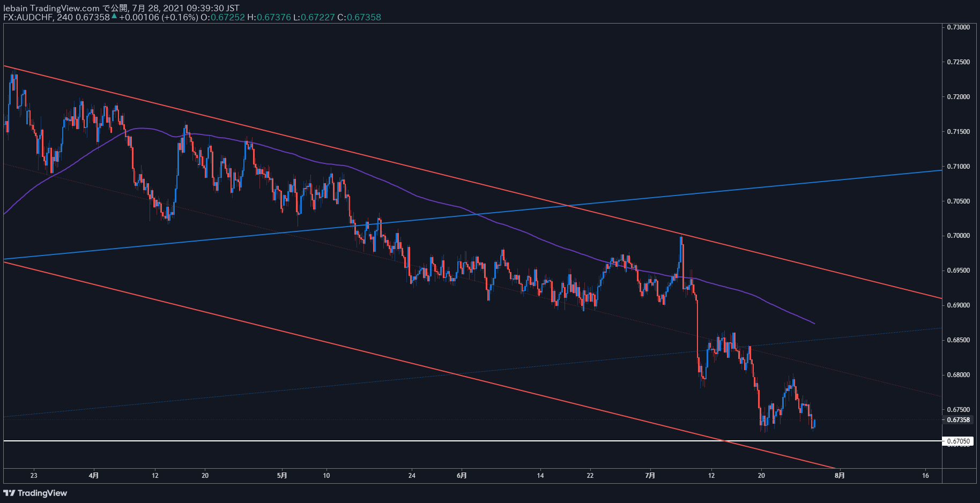Click the 240 timeframe value in header
Screen dimensions: 980x503
(64, 17)
